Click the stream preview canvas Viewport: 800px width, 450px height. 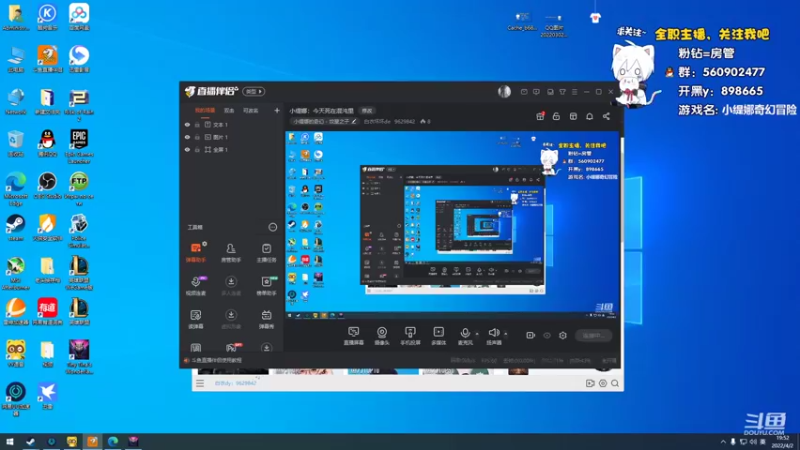(452, 225)
